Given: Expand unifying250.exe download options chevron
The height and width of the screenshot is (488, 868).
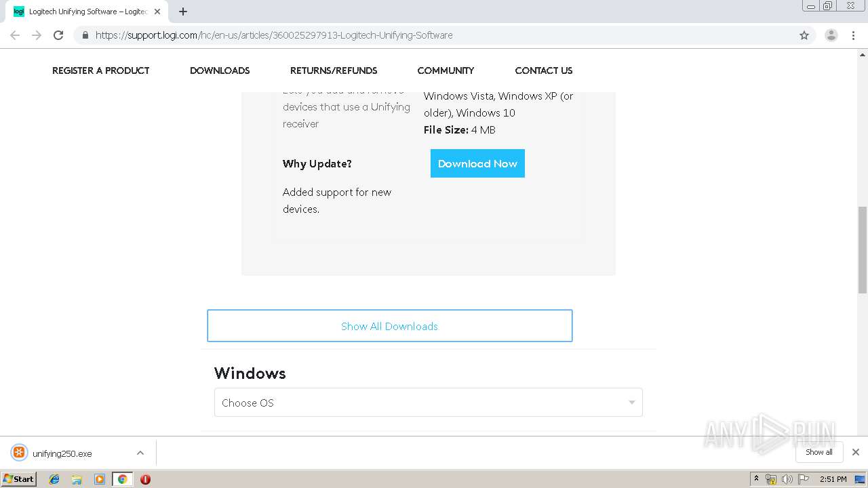Looking at the screenshot, I should pyautogui.click(x=140, y=453).
